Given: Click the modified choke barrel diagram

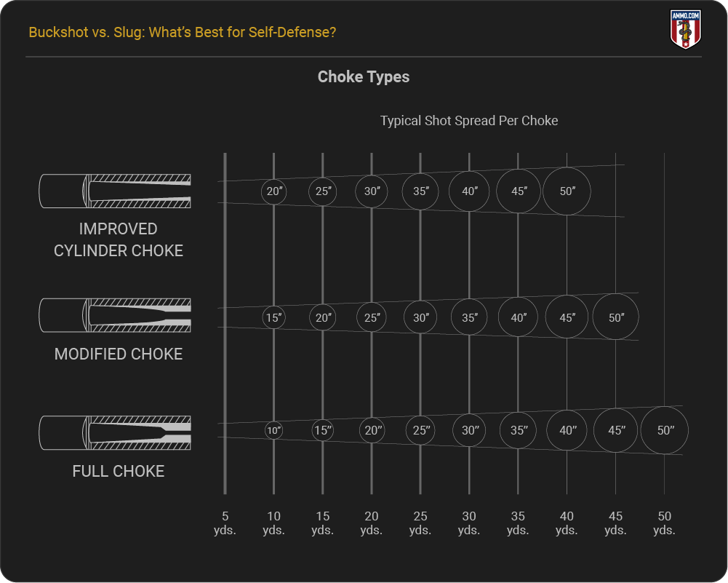Looking at the screenshot, I should click(x=115, y=316).
